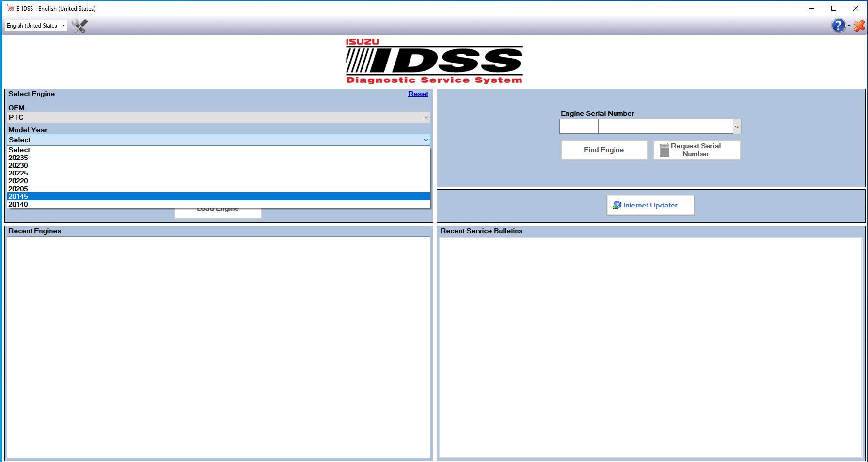The height and width of the screenshot is (462, 868).
Task: Click the Reset link in Select Engine
Action: pos(418,94)
